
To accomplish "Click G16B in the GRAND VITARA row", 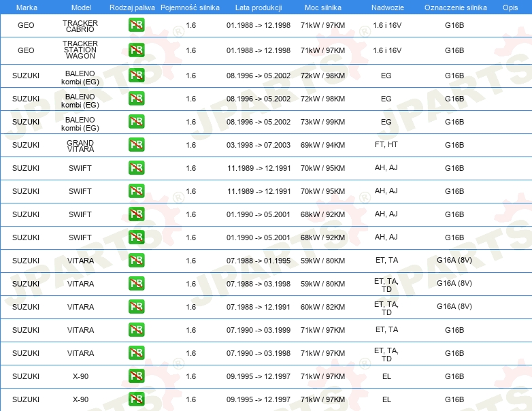I will tap(454, 145).
